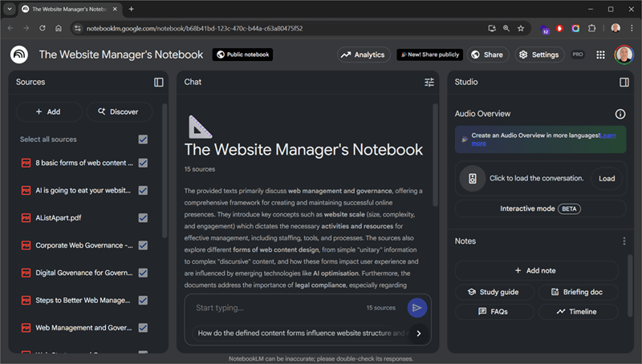The image size is (642, 364).
Task: Click PDF icon of 8 basic forms source
Action: [x=26, y=163]
